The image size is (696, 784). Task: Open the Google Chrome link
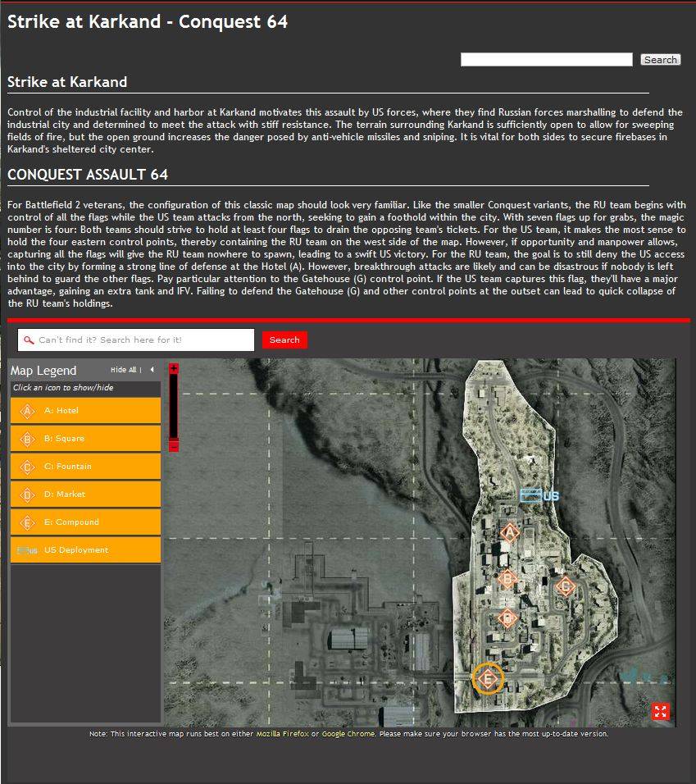point(348,734)
